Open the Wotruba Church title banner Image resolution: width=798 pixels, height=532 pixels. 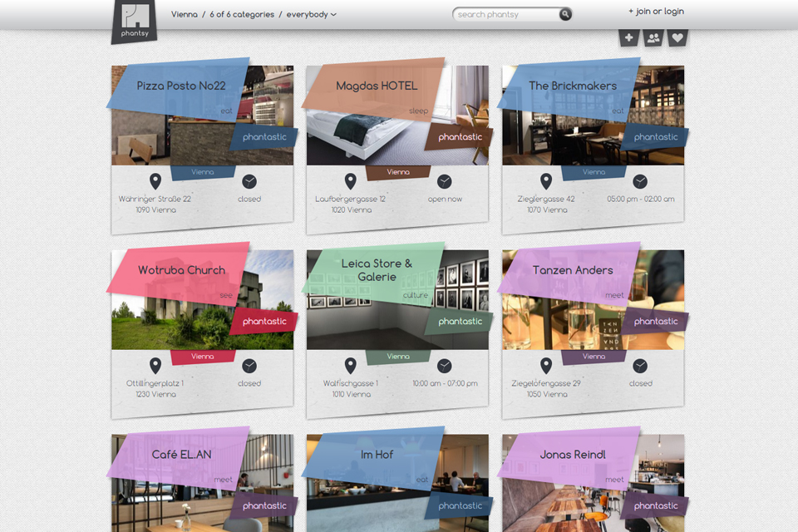(x=178, y=273)
